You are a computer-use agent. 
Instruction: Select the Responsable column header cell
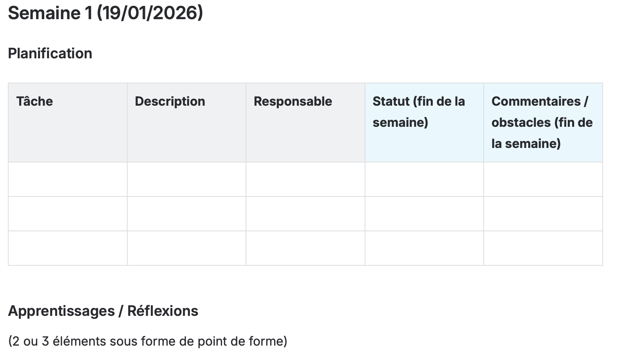click(305, 123)
